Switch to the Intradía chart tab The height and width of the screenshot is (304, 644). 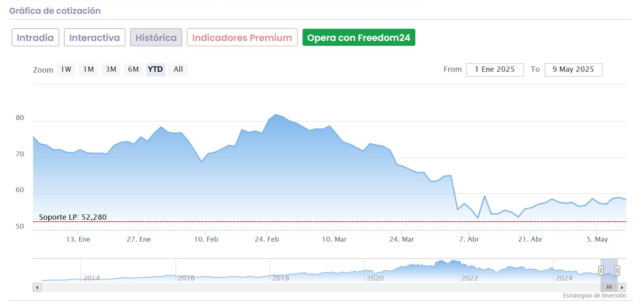click(x=35, y=38)
